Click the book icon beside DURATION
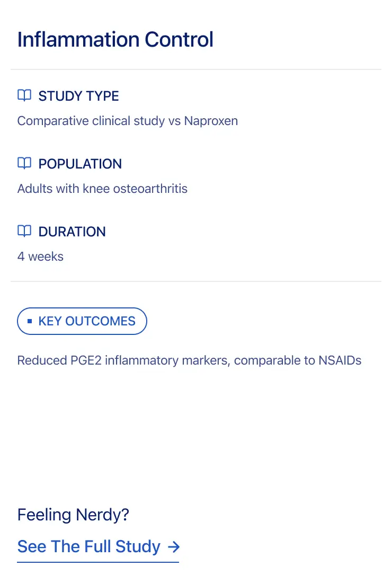The image size is (392, 584). click(x=24, y=232)
